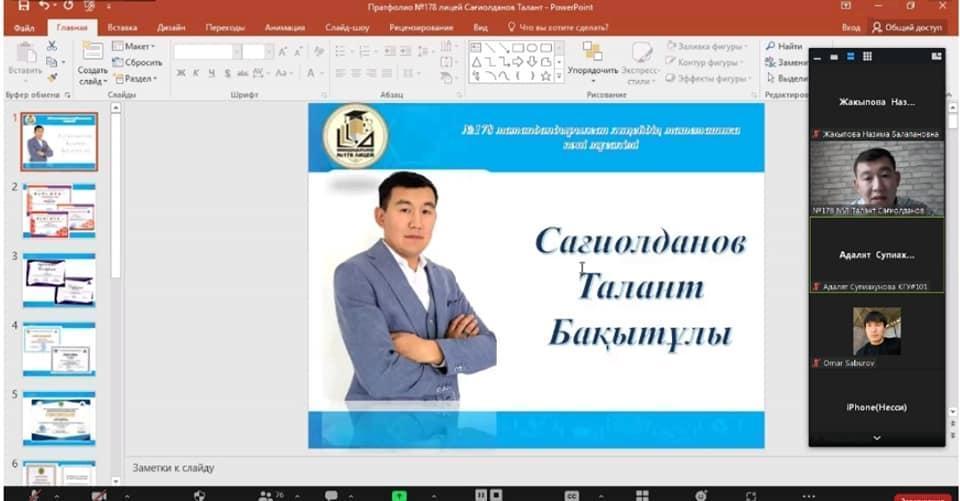The width and height of the screenshot is (960, 501).
Task: Expand Zoom participant list chevron below iPhone(Несси)
Action: point(877,438)
